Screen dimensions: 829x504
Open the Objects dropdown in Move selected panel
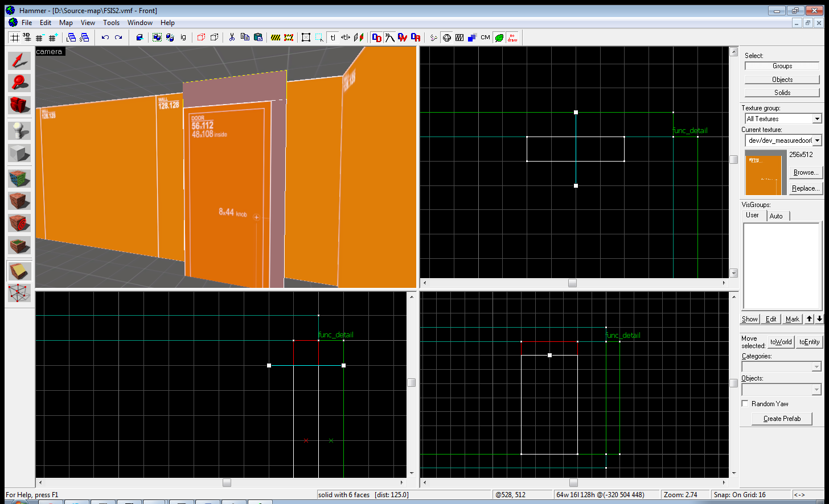[782, 390]
